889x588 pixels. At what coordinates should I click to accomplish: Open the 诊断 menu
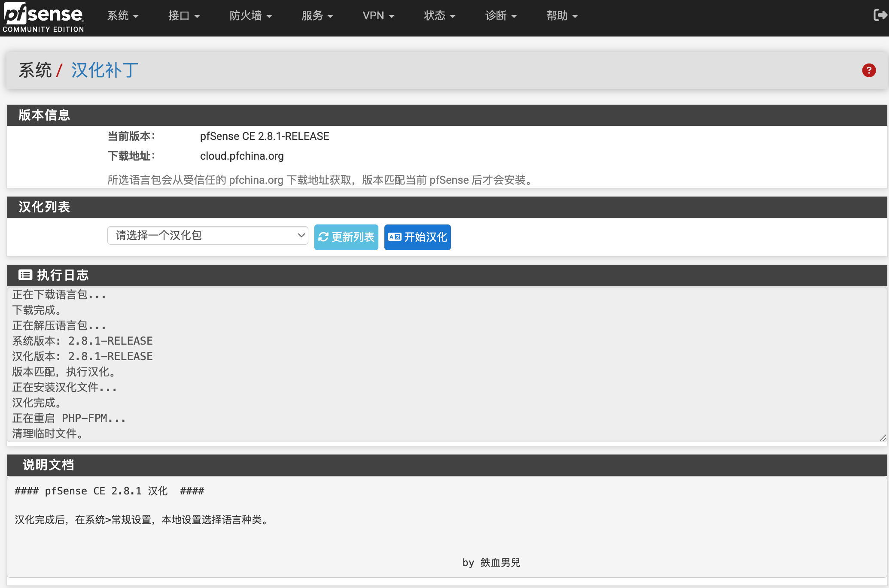click(x=501, y=16)
